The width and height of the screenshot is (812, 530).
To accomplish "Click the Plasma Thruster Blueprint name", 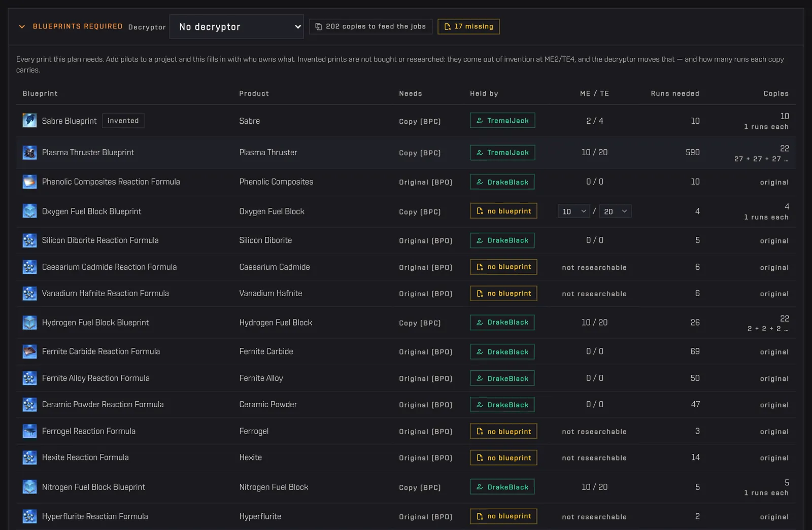I will [88, 153].
